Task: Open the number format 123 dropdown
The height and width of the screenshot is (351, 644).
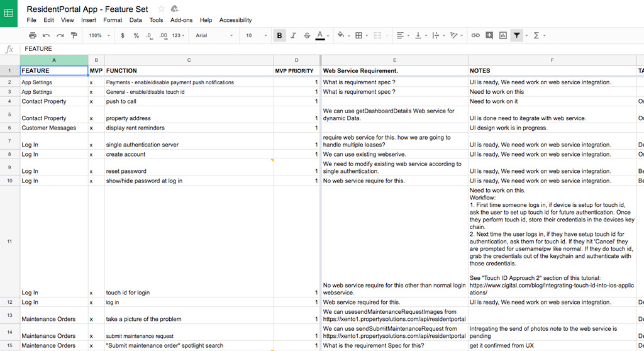Action: (x=178, y=35)
